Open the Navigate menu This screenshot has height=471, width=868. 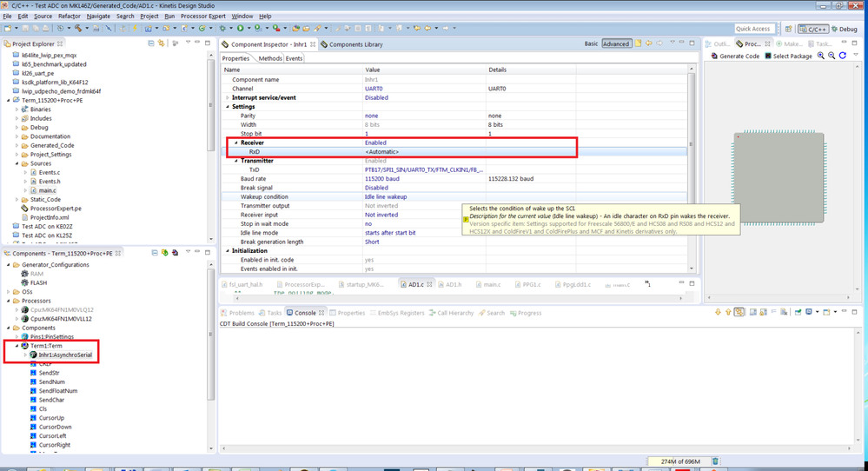click(98, 16)
